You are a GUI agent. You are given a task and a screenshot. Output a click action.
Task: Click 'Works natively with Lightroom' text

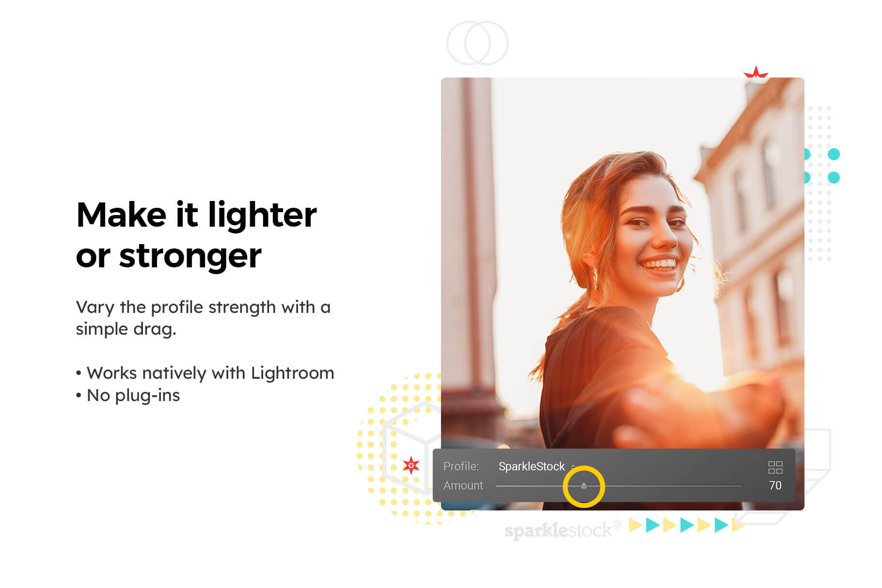tap(210, 373)
